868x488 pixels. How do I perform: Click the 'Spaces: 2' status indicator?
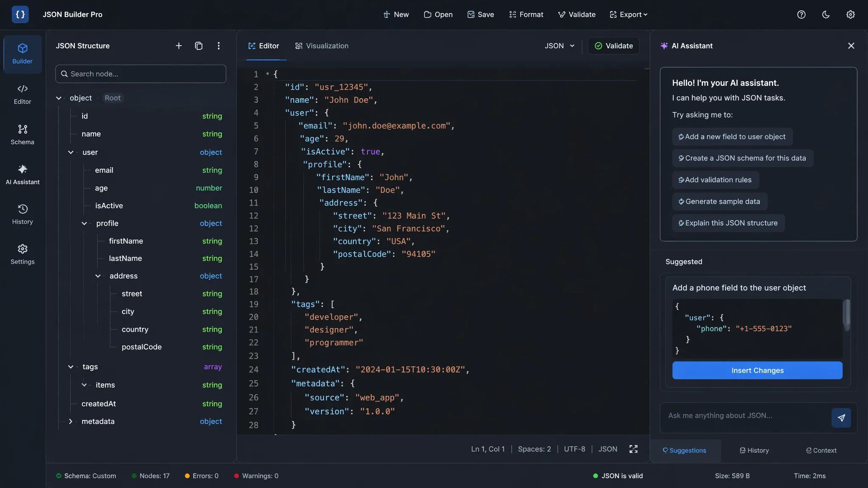coord(534,449)
